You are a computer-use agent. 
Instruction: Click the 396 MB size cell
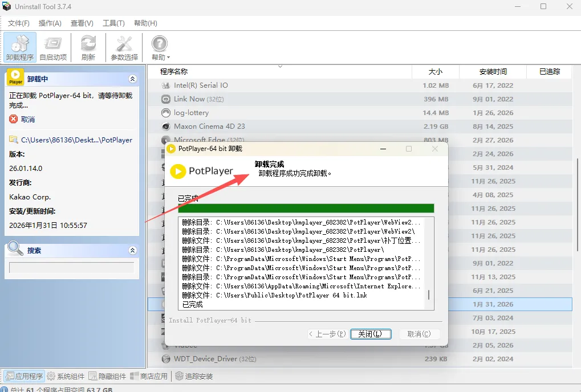(436, 99)
